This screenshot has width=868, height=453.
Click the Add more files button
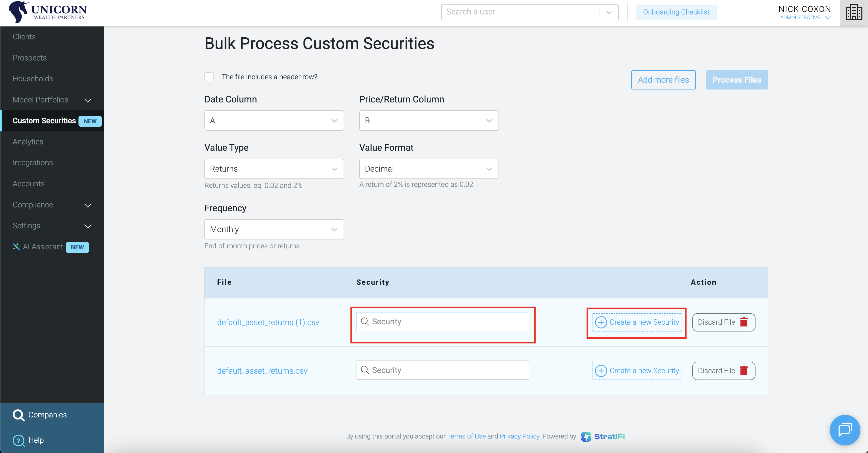pyautogui.click(x=663, y=80)
